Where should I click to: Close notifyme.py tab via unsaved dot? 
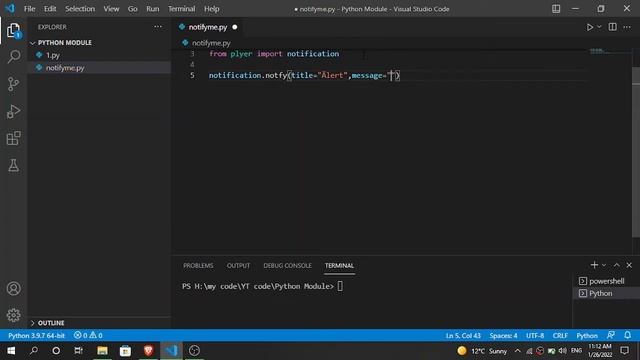(x=235, y=27)
